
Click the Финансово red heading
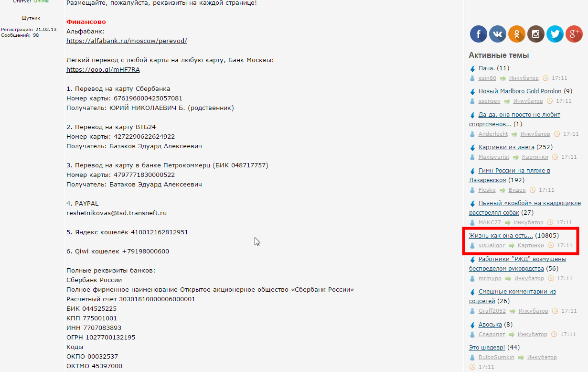click(x=86, y=22)
